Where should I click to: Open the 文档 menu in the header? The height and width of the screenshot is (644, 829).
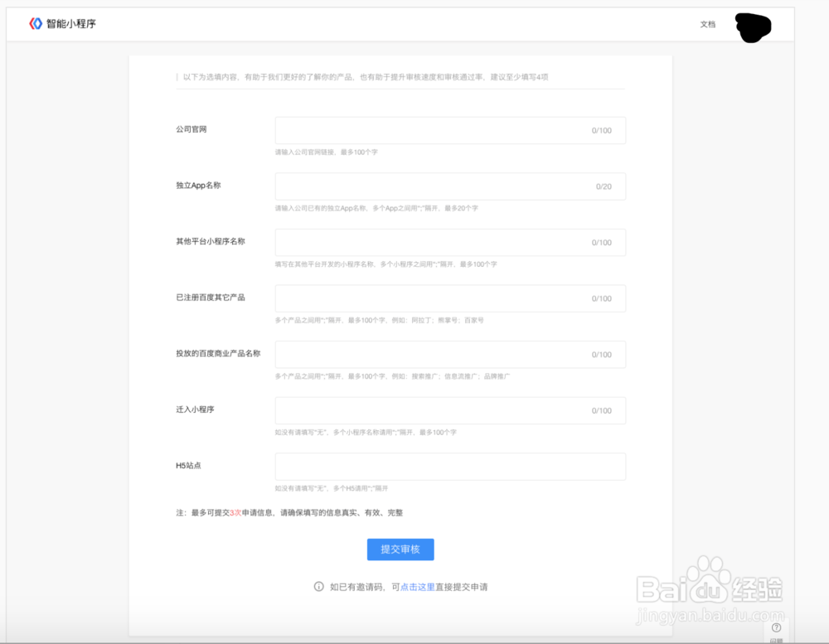(708, 25)
